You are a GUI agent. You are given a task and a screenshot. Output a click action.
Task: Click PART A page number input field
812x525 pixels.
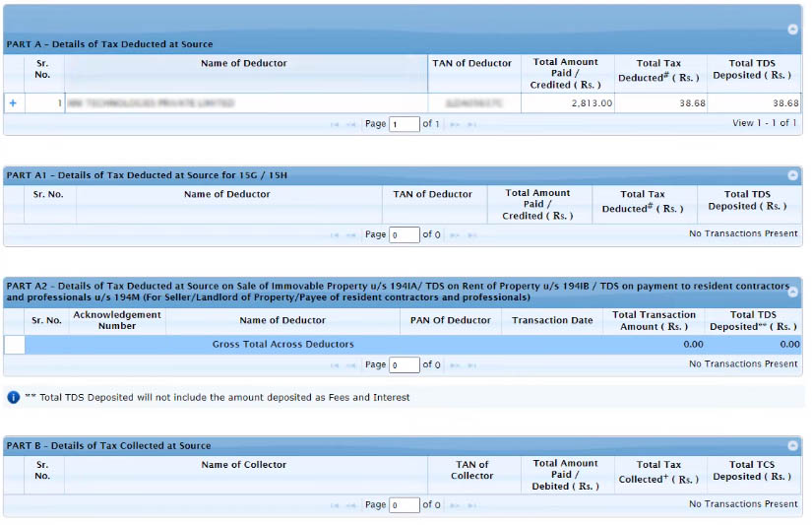404,124
